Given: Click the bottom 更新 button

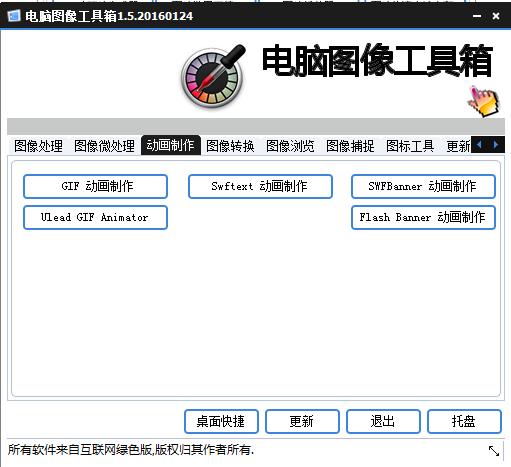Looking at the screenshot, I should click(302, 421).
